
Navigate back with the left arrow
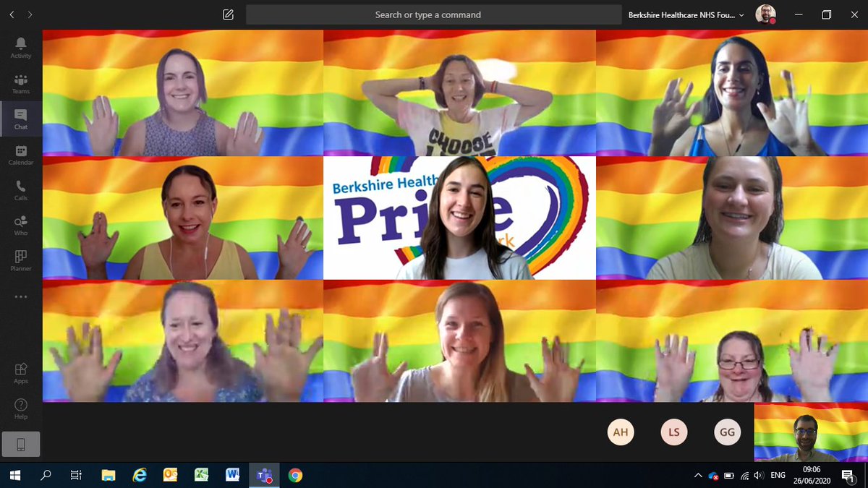tap(12, 14)
